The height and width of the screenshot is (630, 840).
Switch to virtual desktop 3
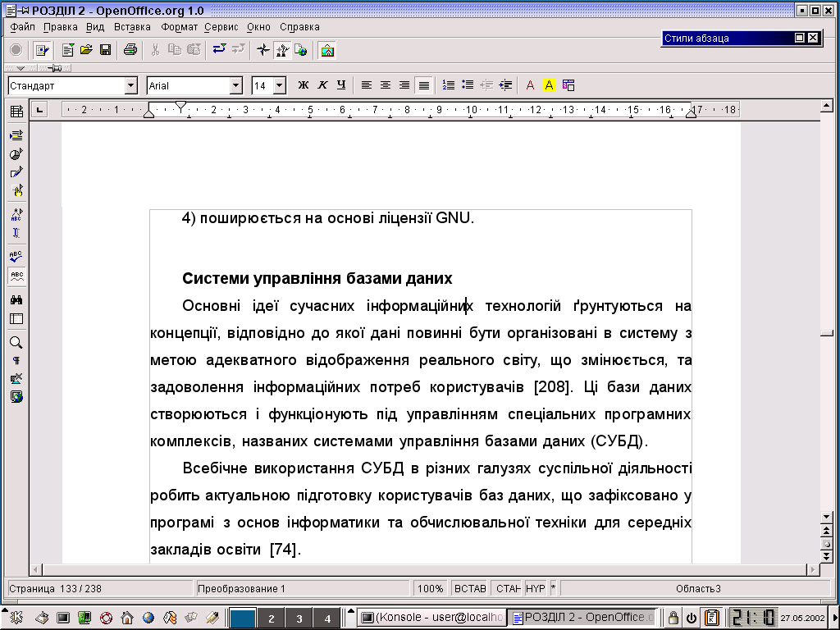pyautogui.click(x=299, y=619)
